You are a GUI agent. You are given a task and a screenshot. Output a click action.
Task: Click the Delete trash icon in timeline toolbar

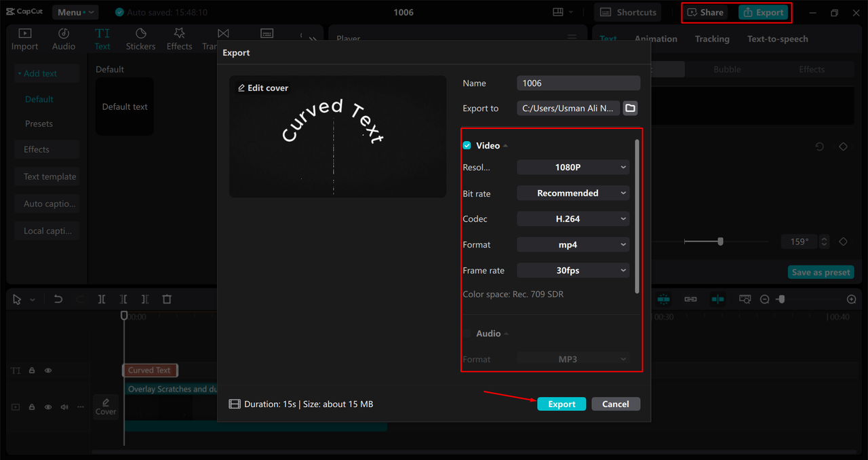[x=167, y=299]
